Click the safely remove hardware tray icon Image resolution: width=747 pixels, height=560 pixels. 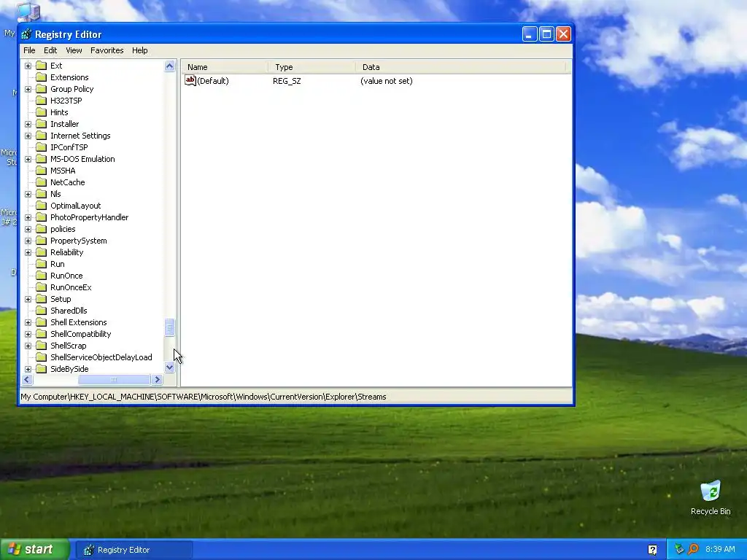679,549
